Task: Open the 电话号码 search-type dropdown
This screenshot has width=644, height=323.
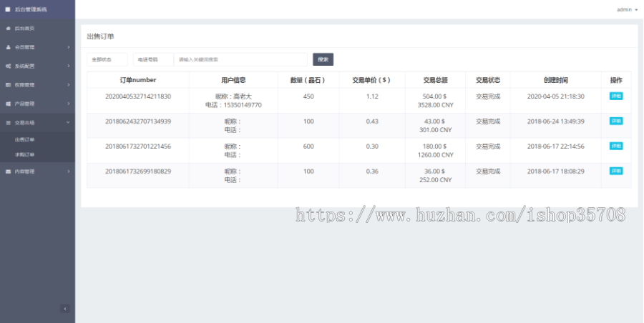Action: (153, 59)
